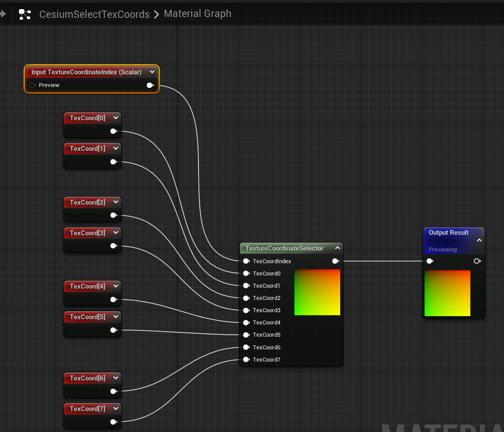The height and width of the screenshot is (432, 504).
Task: Collapse the TextureCoordinateSelector node via its chevron
Action: click(x=338, y=247)
